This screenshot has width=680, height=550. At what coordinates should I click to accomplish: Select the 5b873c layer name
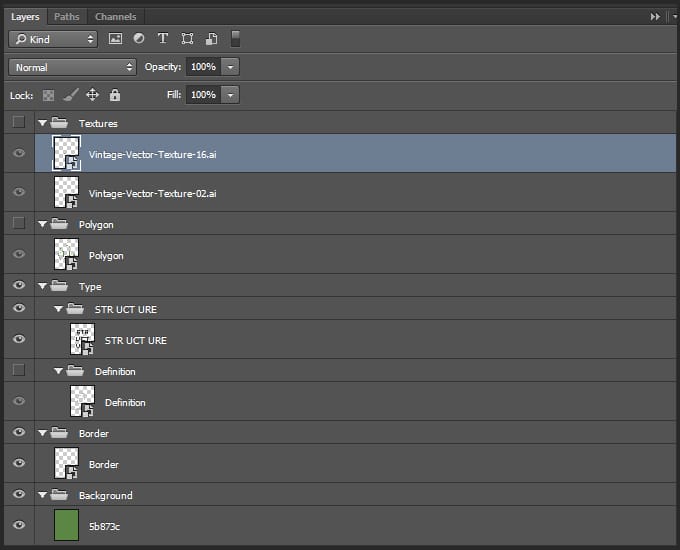[105, 527]
